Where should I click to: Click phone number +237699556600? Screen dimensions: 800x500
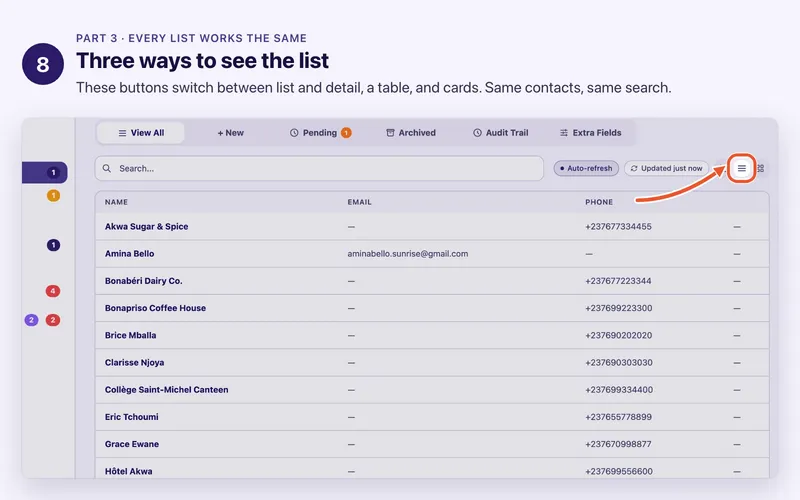tap(619, 471)
